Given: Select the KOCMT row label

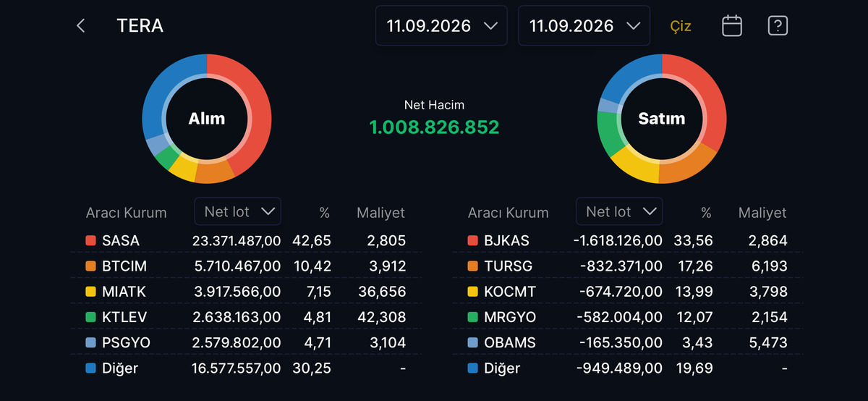Looking at the screenshot, I should 509,292.
